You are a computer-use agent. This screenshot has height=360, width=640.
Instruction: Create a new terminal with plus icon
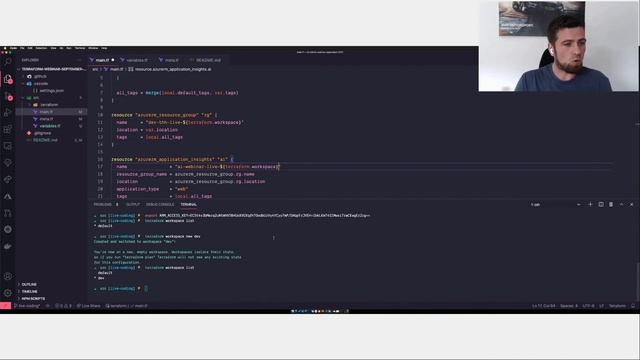pyautogui.click(x=590, y=204)
